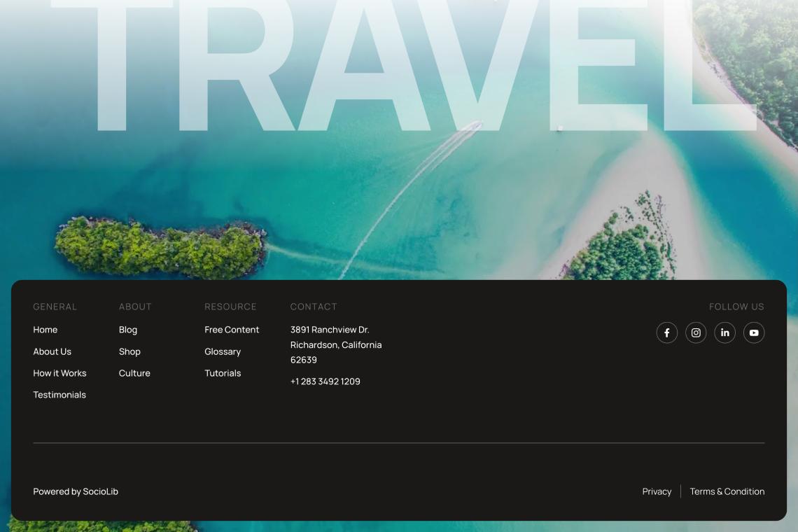798x532 pixels.
Task: Click the Richardson, California address line
Action: click(336, 345)
